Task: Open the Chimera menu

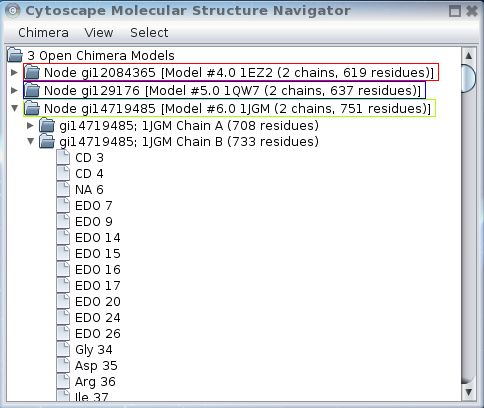Action: 43,33
